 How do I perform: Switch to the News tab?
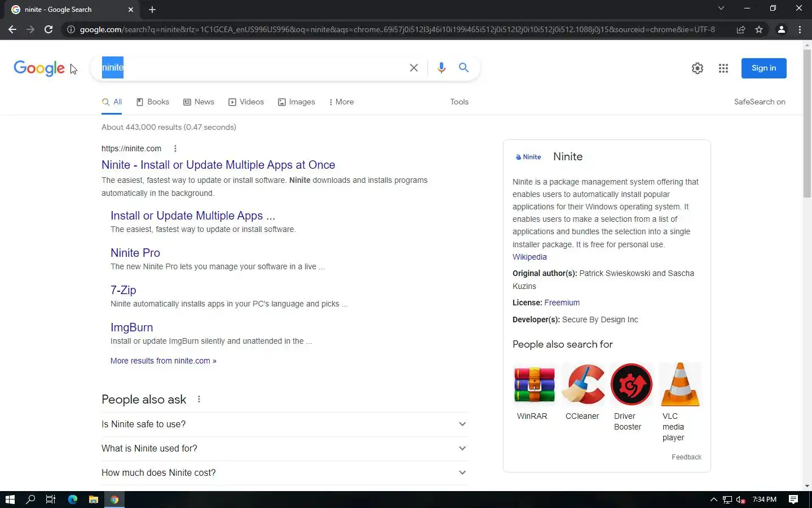[198, 102]
